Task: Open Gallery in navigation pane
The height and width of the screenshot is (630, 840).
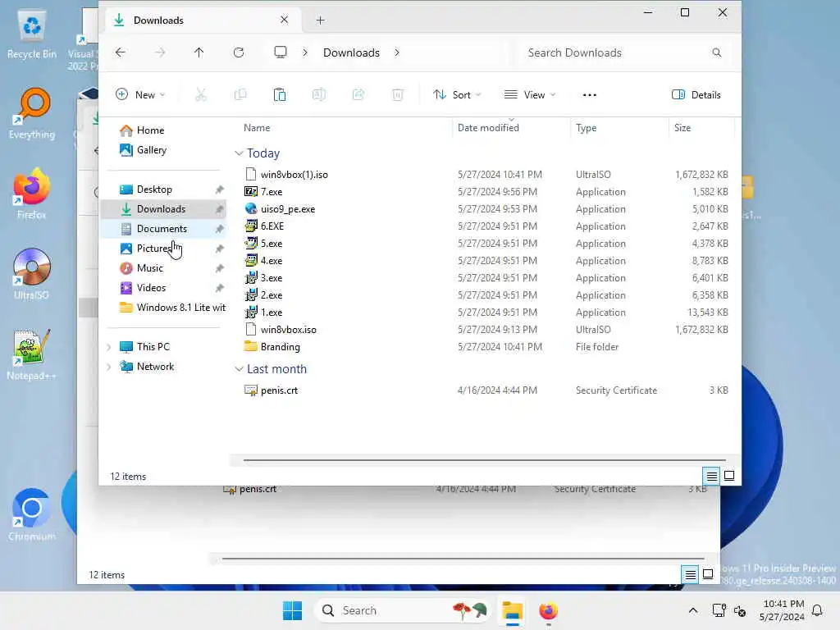Action: 144,150
